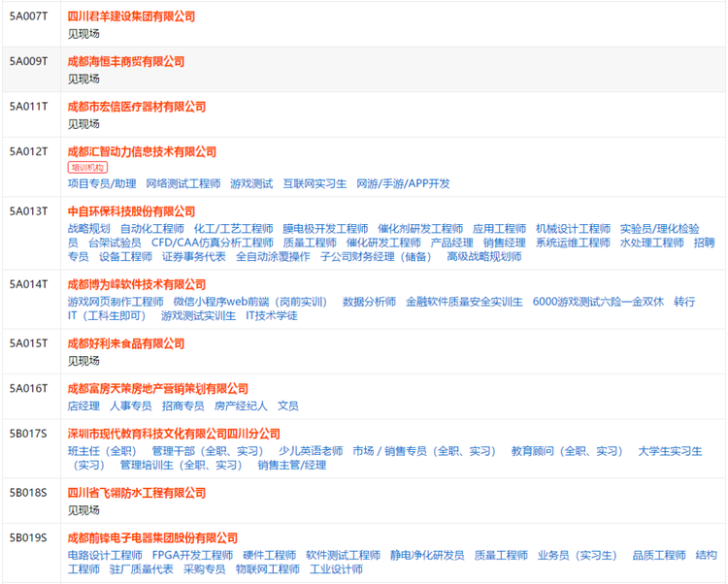The image size is (728, 584).
Task: Open 成都富房天策房地产营销策划有限公司 company link
Action: (158, 389)
